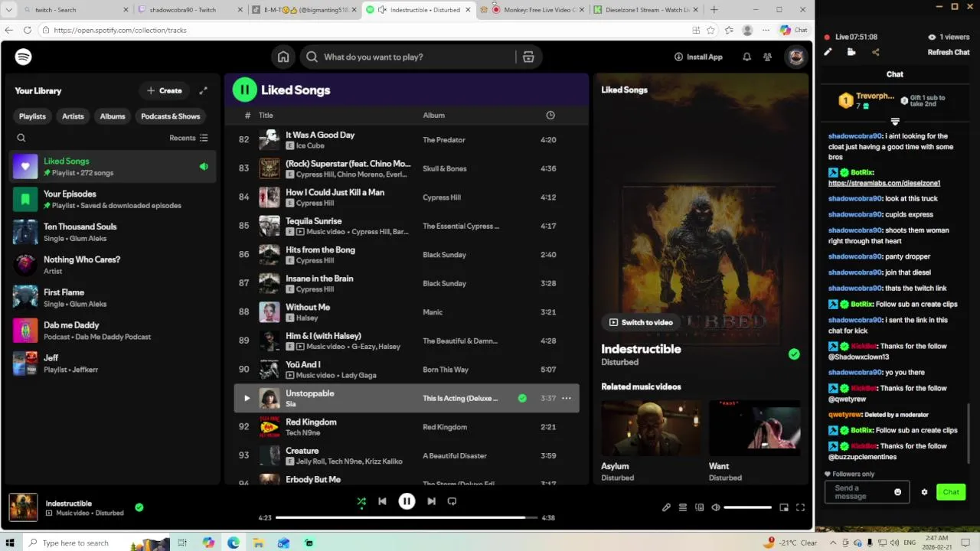Click the share icon in stream window

pyautogui.click(x=875, y=52)
